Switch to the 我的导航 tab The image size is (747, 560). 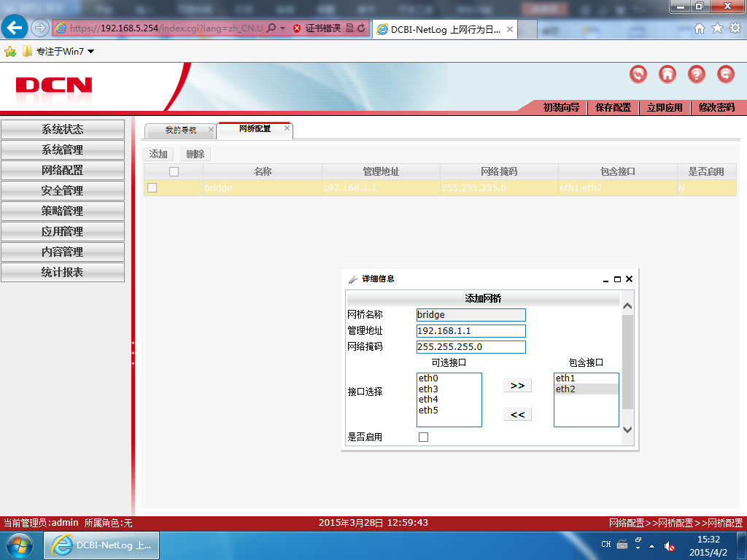coord(181,130)
